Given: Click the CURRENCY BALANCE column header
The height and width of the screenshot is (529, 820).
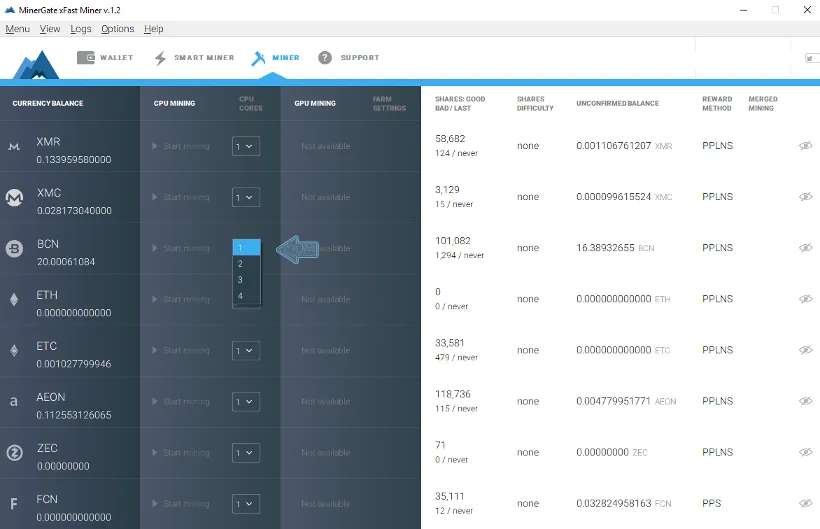Looking at the screenshot, I should 48,104.
